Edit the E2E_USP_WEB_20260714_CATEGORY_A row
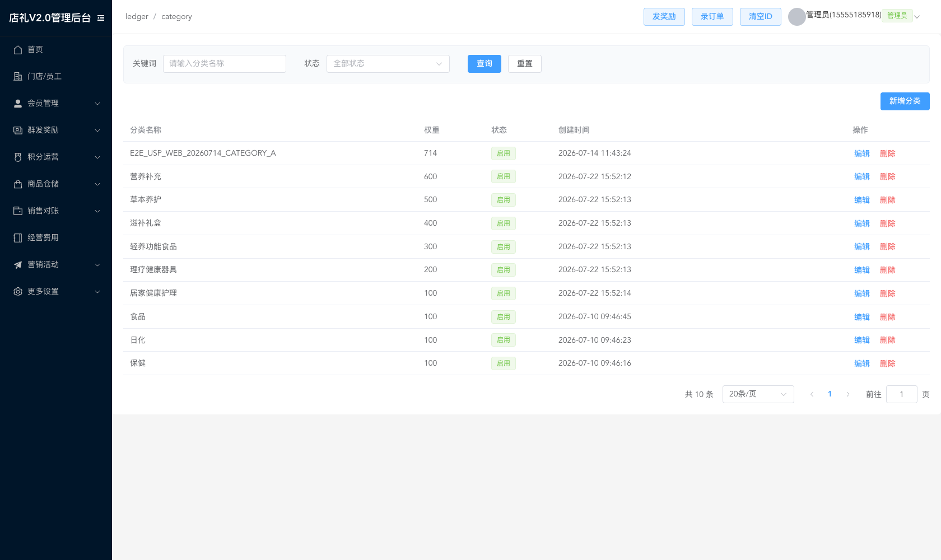Viewport: 941px width, 560px height. 861,153
